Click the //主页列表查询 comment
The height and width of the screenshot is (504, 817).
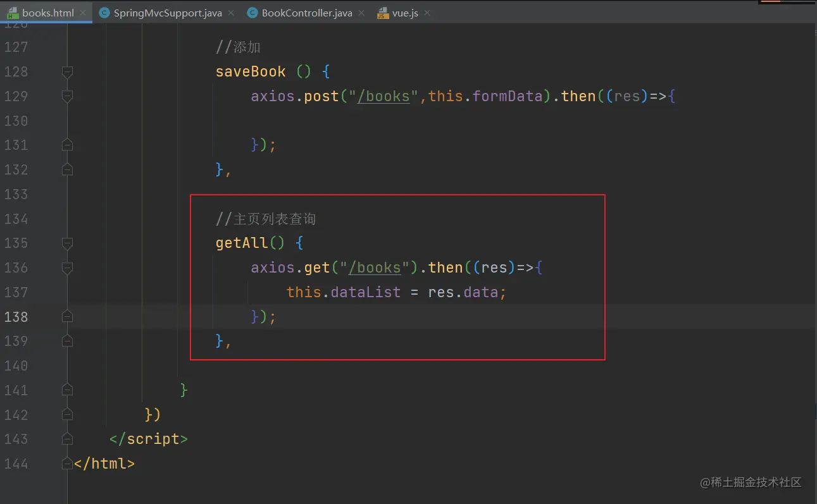(266, 219)
